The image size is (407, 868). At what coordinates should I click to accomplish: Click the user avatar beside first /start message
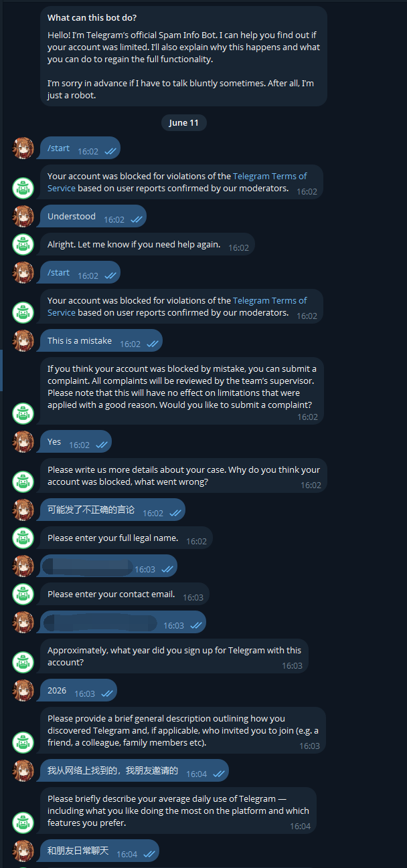[23, 148]
